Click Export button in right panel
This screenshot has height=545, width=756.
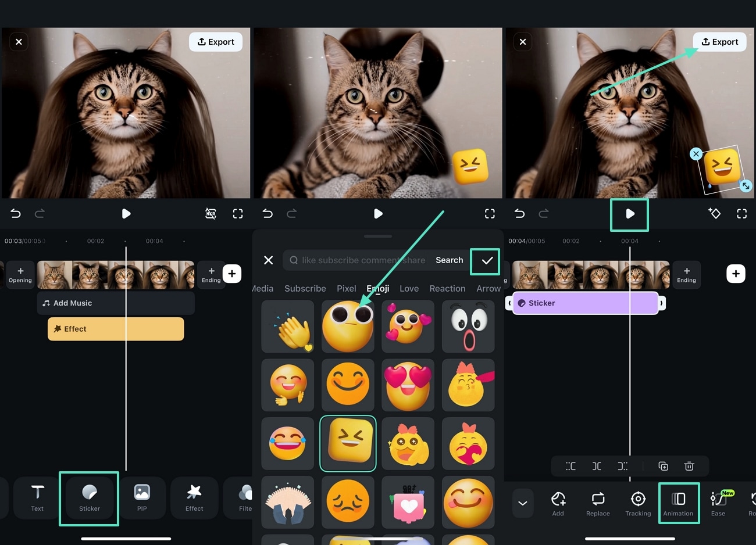coord(719,42)
